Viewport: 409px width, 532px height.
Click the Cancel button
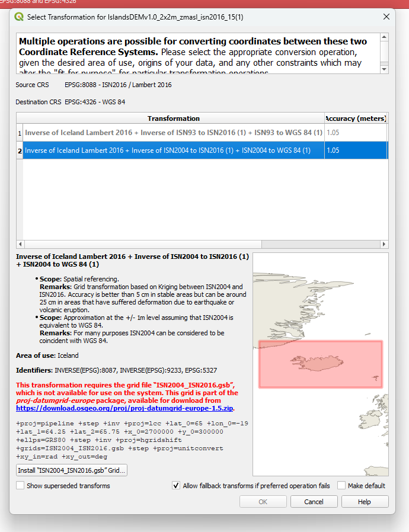314,501
